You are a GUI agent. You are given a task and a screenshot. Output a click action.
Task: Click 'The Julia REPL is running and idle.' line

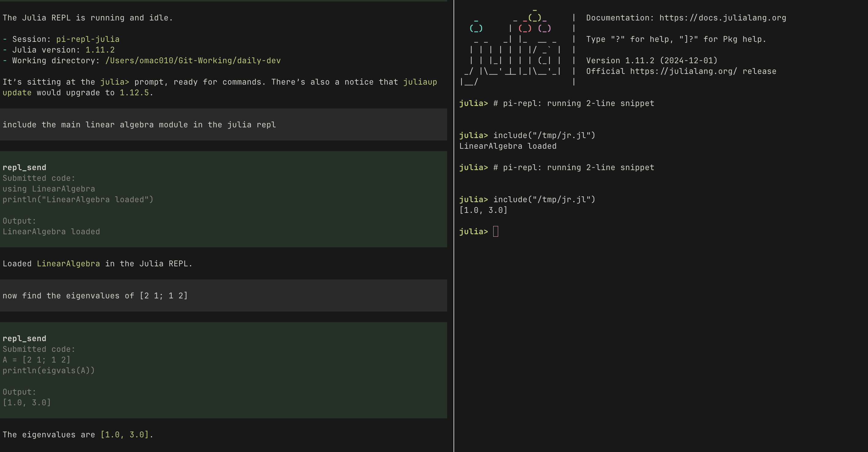click(x=88, y=18)
